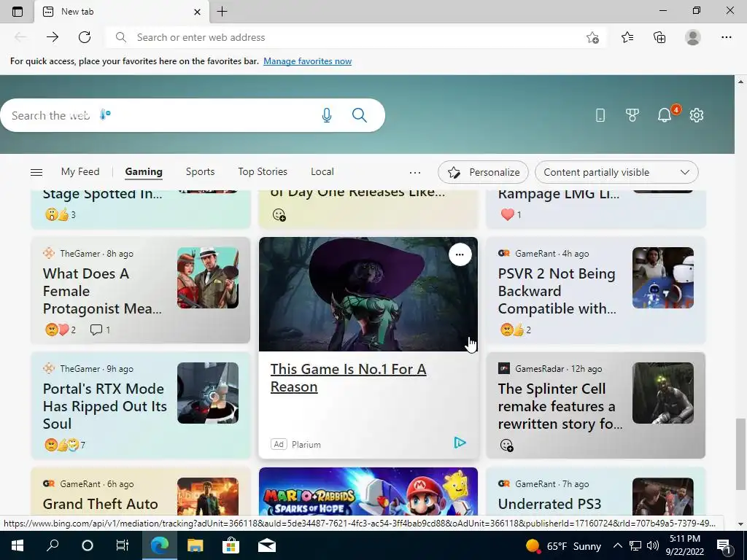Open Windows Start menu
The image size is (747, 560).
18,545
